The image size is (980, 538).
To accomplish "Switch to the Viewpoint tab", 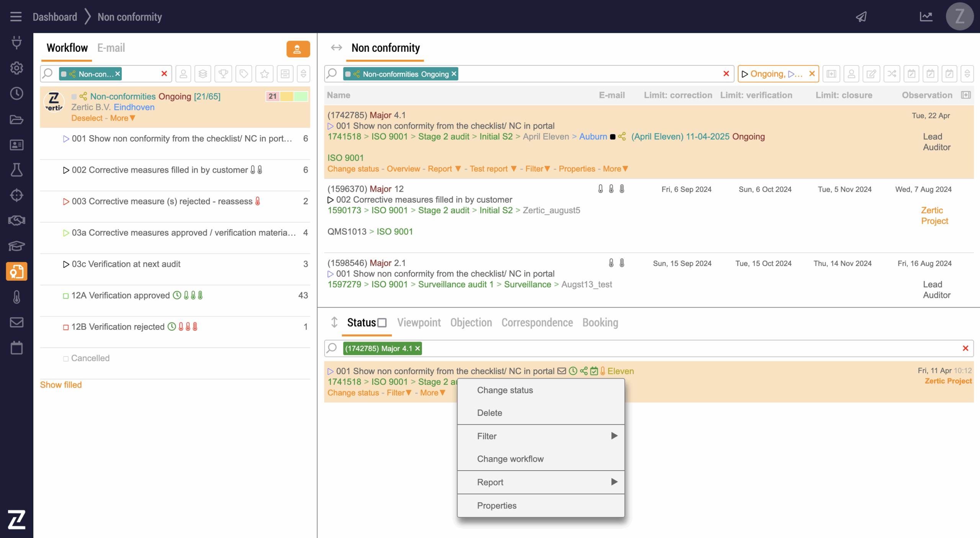I will coord(419,323).
